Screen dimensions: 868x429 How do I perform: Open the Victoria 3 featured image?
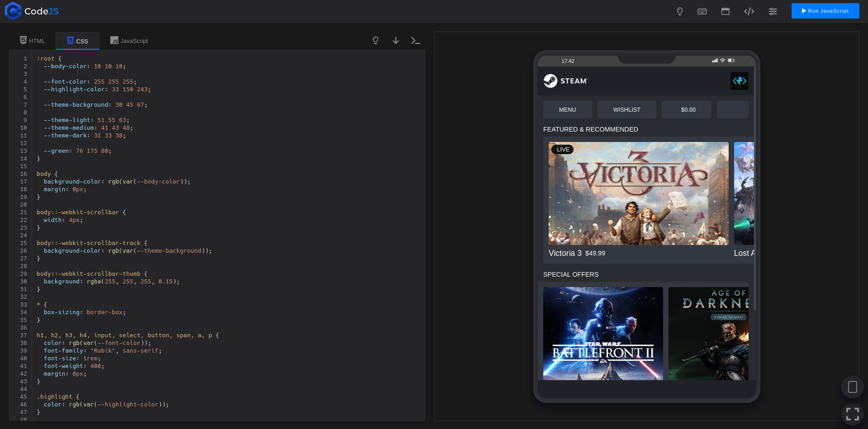coord(638,193)
